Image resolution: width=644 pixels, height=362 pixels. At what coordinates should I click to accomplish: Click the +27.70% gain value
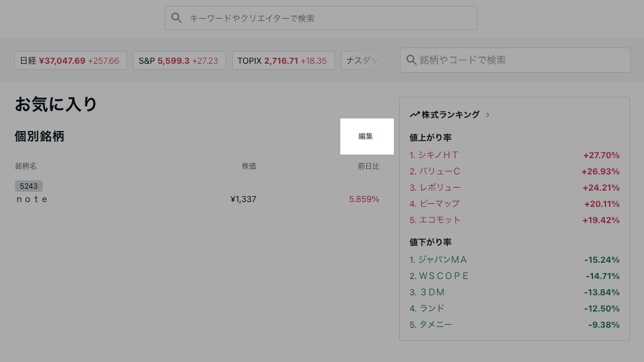click(601, 155)
